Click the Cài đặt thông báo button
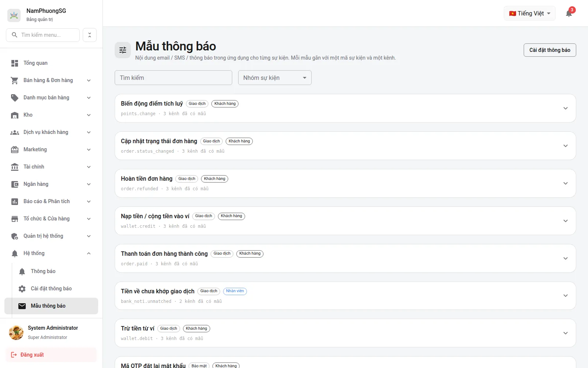Screen dimensions: 588x368 click(x=550, y=50)
